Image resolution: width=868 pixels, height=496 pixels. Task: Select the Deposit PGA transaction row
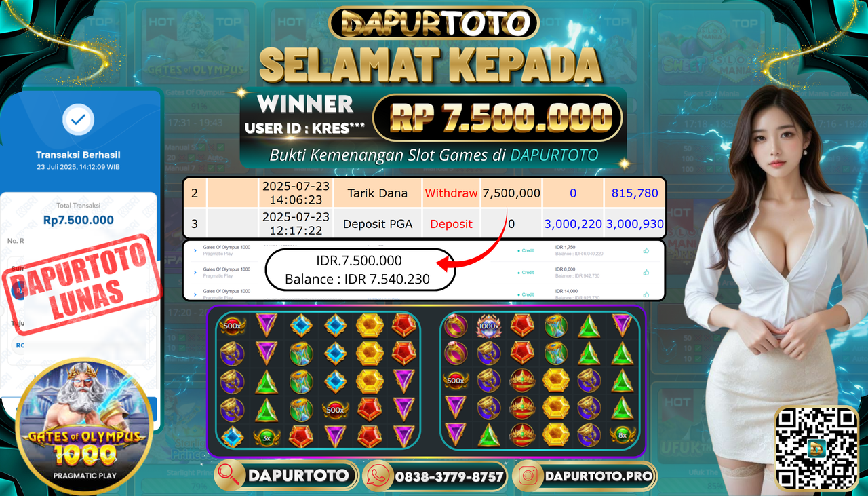click(x=425, y=223)
